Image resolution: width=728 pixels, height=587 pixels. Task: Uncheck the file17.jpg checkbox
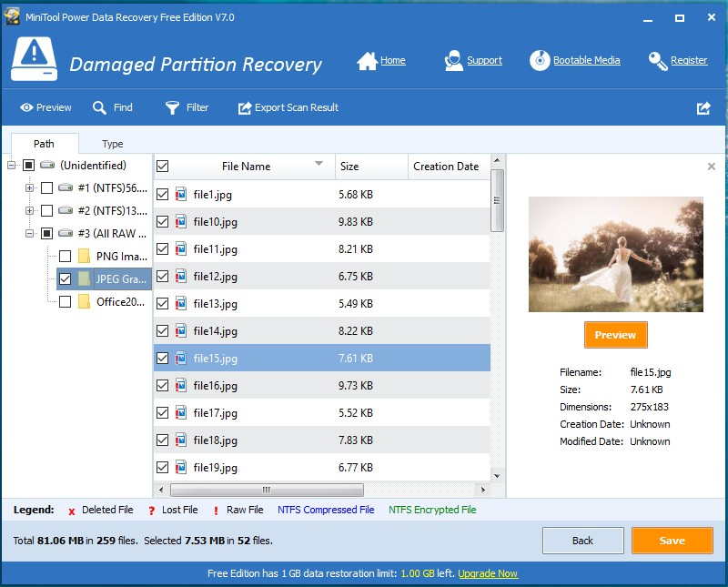[163, 412]
